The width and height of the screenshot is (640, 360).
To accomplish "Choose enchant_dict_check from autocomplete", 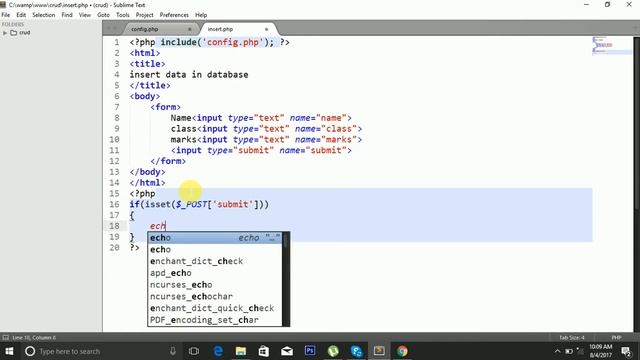I will coord(215,261).
